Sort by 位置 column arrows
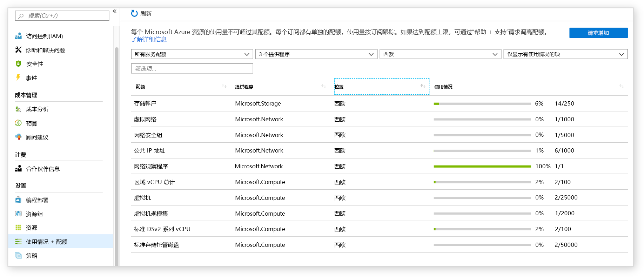 tap(423, 86)
